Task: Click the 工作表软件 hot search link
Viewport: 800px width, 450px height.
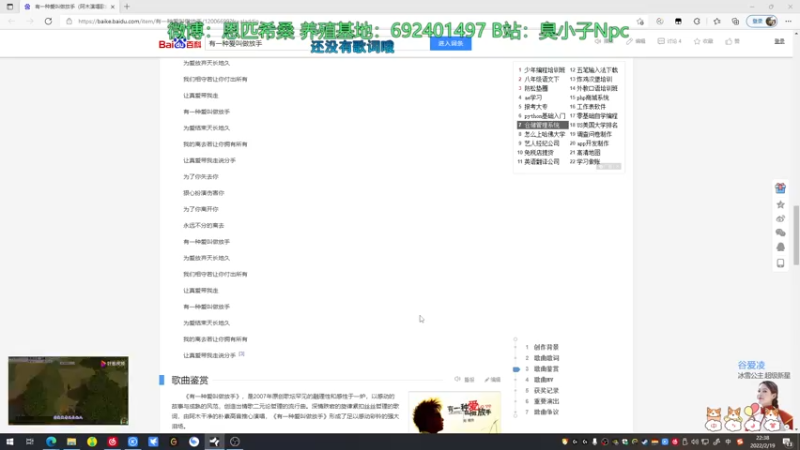Action: [591, 107]
